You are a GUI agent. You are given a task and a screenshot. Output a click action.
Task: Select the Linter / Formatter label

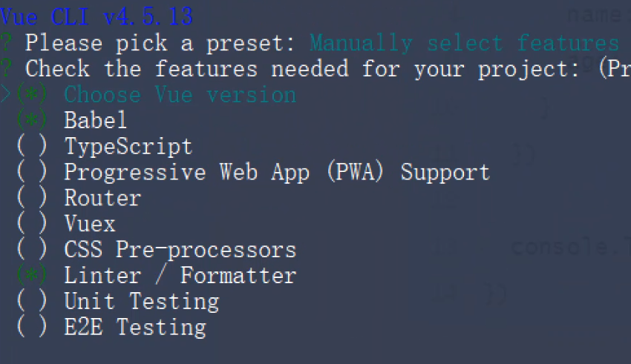(180, 275)
